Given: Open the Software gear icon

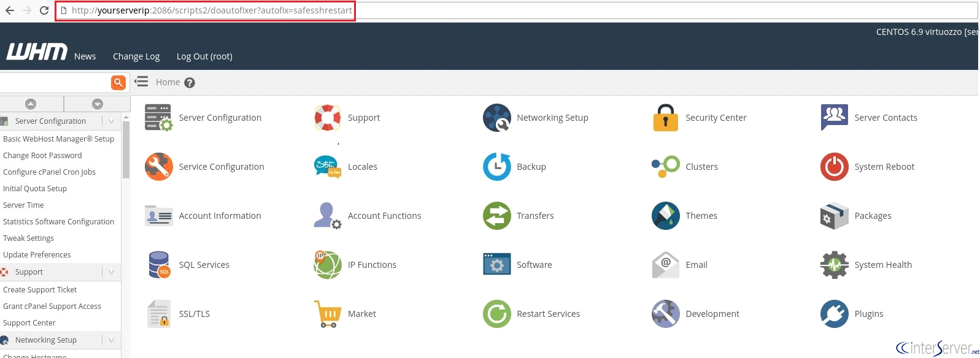Looking at the screenshot, I should 496,265.
